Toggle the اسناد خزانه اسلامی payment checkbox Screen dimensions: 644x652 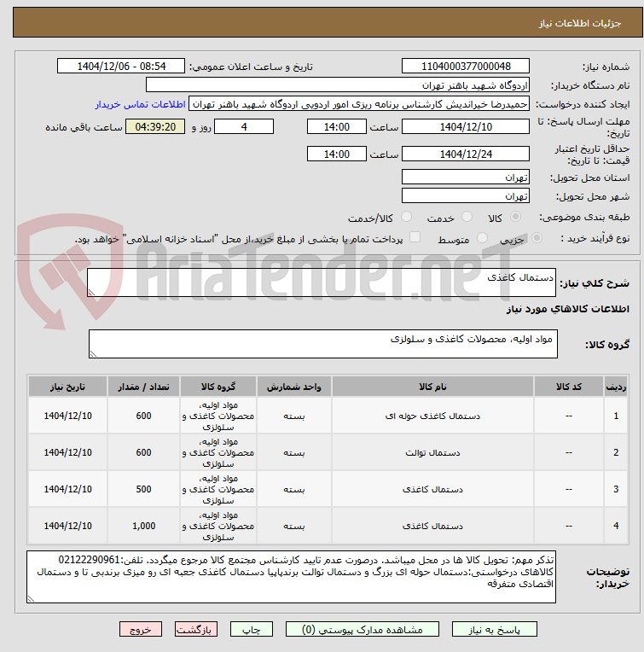[x=415, y=237]
